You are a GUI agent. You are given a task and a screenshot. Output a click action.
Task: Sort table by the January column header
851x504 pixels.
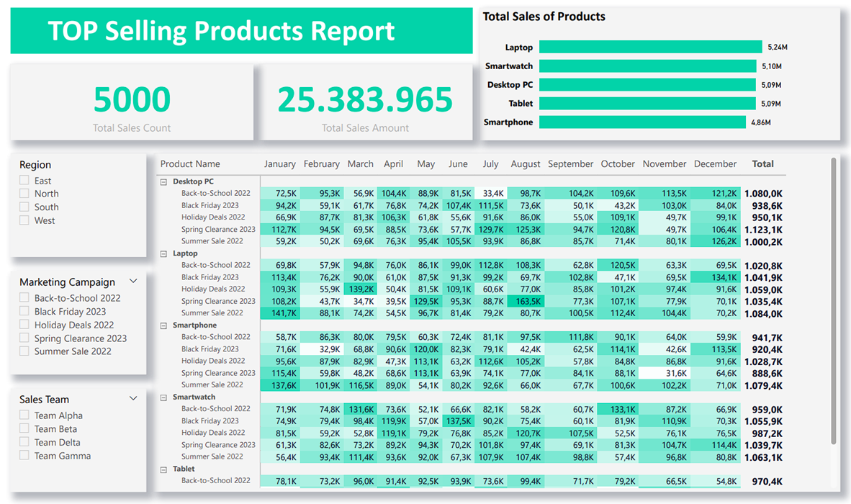pos(280,163)
